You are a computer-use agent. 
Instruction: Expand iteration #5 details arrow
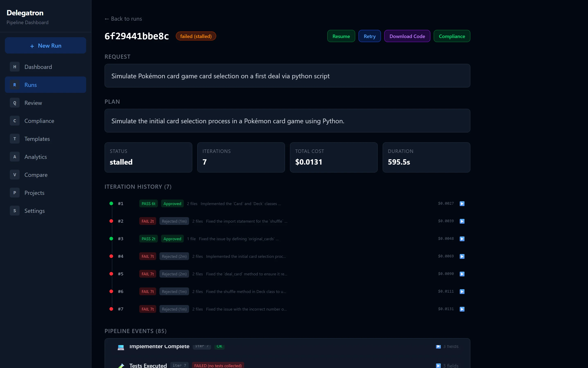[462, 274]
